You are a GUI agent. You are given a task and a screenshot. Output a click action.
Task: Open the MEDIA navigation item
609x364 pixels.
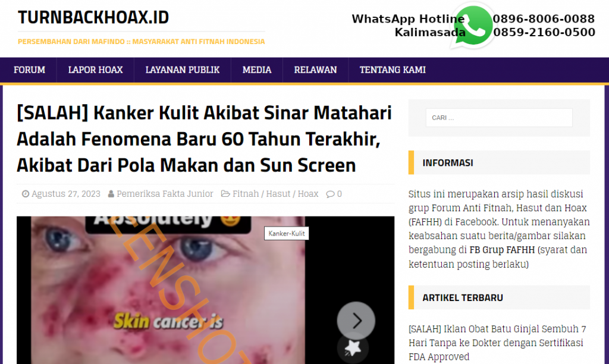pos(257,70)
